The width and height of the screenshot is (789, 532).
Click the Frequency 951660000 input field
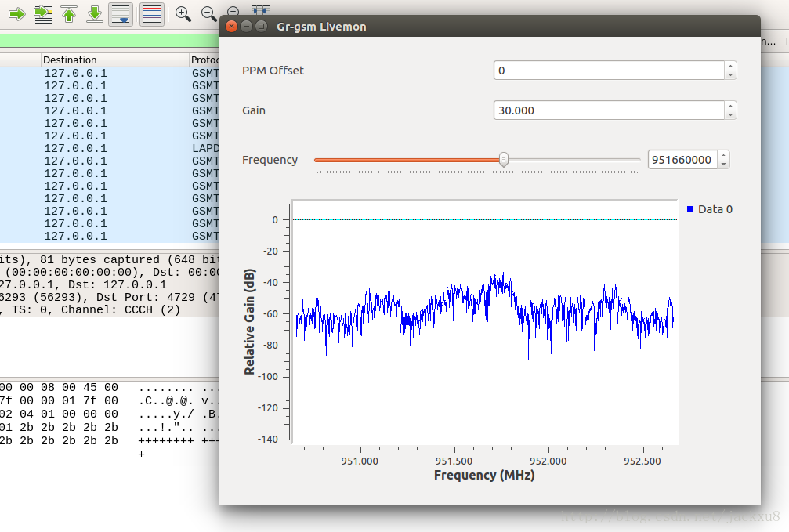(x=682, y=160)
